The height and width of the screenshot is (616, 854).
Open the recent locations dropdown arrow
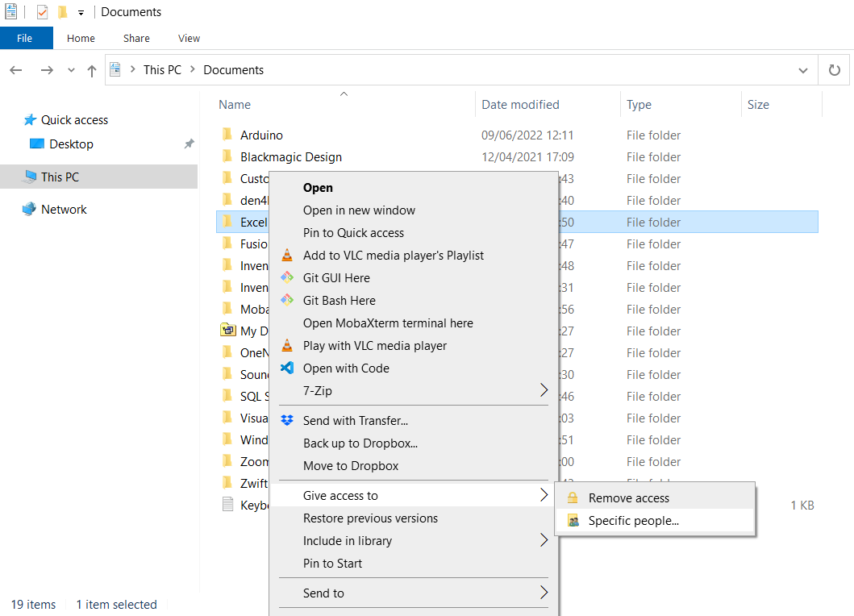tap(71, 70)
